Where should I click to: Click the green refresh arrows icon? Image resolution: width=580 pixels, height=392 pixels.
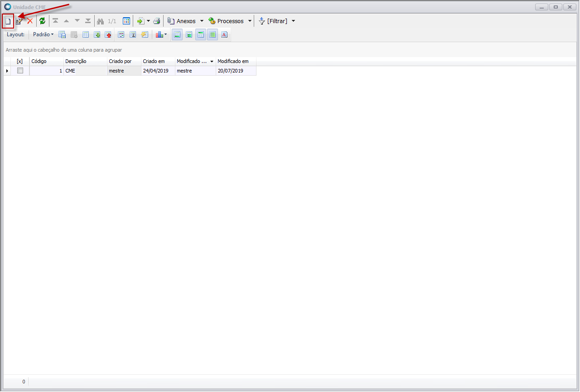pyautogui.click(x=42, y=21)
